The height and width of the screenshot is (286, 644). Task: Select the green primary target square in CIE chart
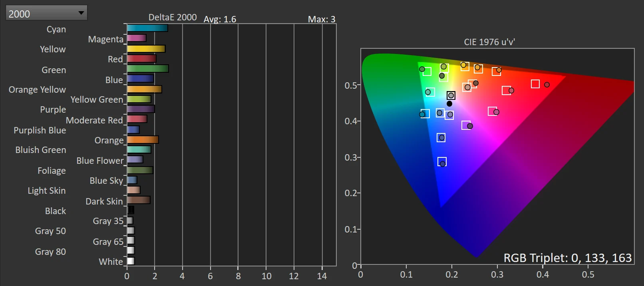pyautogui.click(x=427, y=71)
